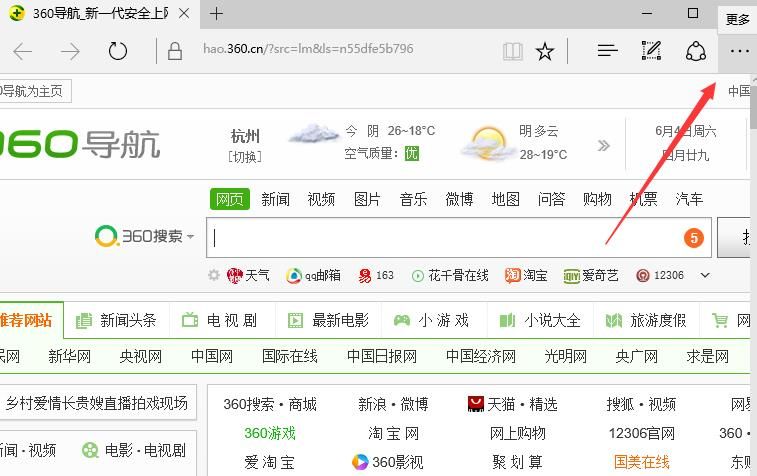Open the 聚划算 link
Viewport: 757px width, 476px height.
(518, 462)
